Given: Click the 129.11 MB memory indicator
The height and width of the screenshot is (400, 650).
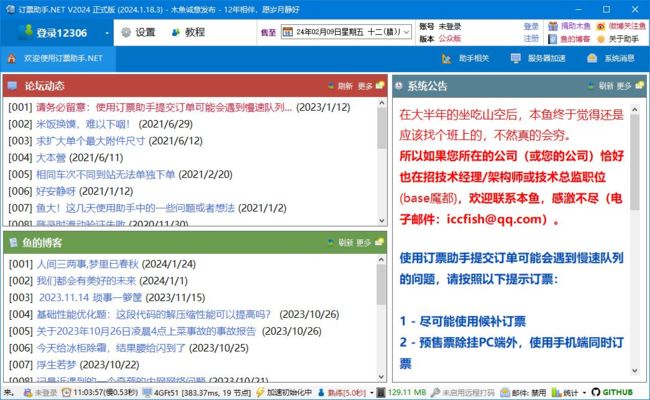Looking at the screenshot, I should (402, 392).
